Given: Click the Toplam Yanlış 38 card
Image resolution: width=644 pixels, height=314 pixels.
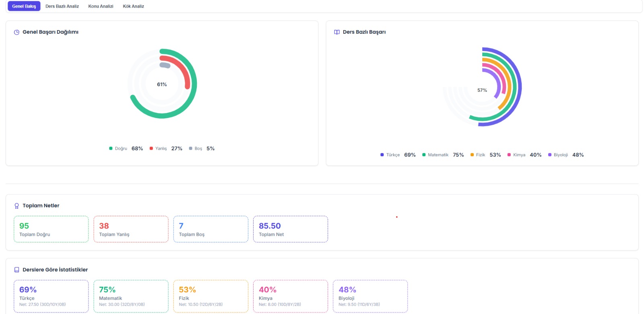Looking at the screenshot, I should pos(131,229).
